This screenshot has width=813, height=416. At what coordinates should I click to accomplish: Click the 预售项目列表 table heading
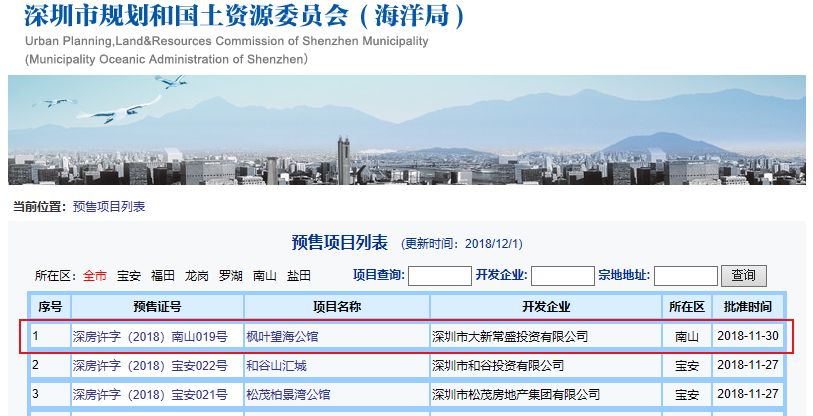tap(340, 243)
